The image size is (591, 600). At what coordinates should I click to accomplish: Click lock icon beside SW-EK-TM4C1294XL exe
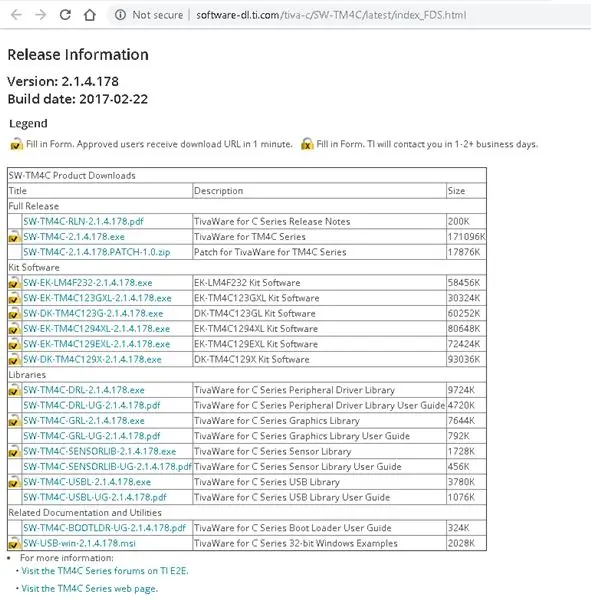point(14,329)
